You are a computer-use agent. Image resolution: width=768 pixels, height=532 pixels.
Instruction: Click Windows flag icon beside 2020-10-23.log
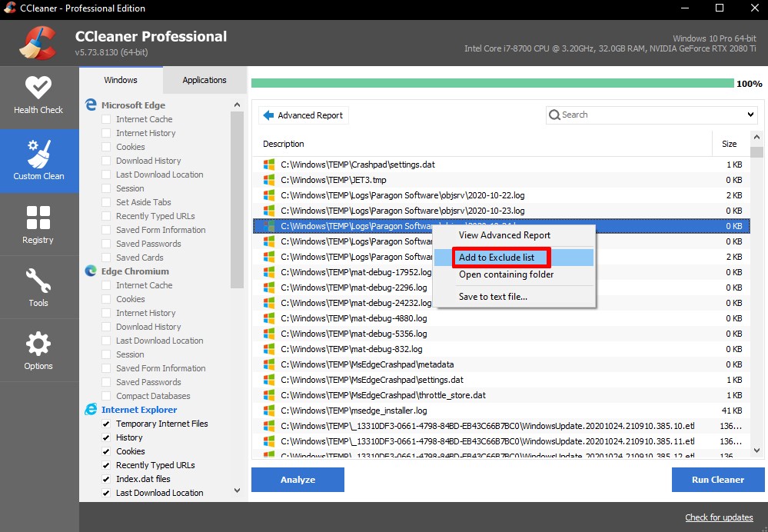[269, 211]
